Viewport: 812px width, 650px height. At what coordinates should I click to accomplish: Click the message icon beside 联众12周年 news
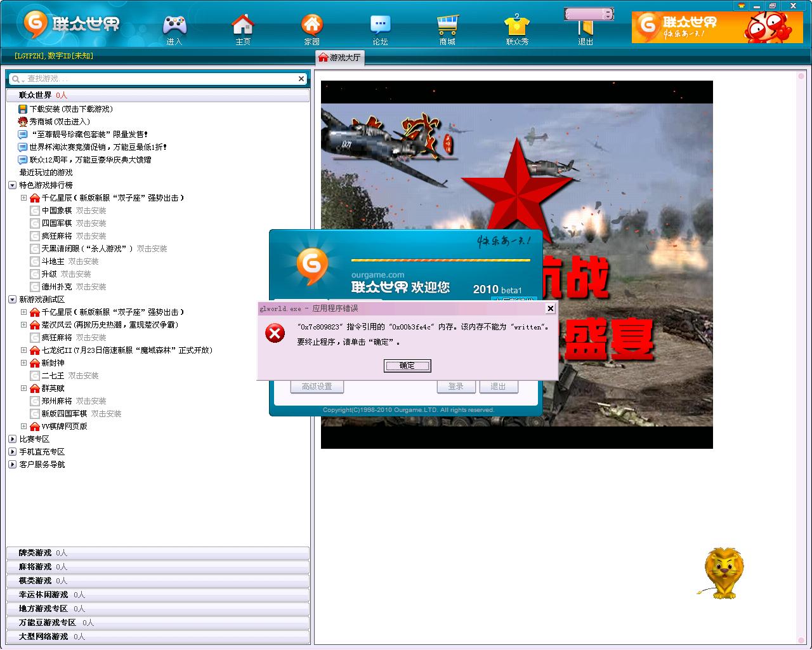point(23,160)
